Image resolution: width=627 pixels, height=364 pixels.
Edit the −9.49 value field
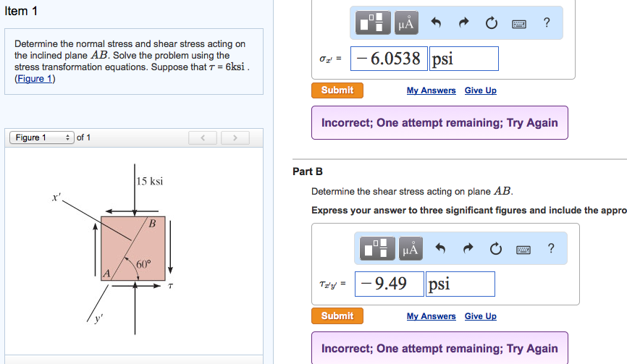tap(389, 284)
